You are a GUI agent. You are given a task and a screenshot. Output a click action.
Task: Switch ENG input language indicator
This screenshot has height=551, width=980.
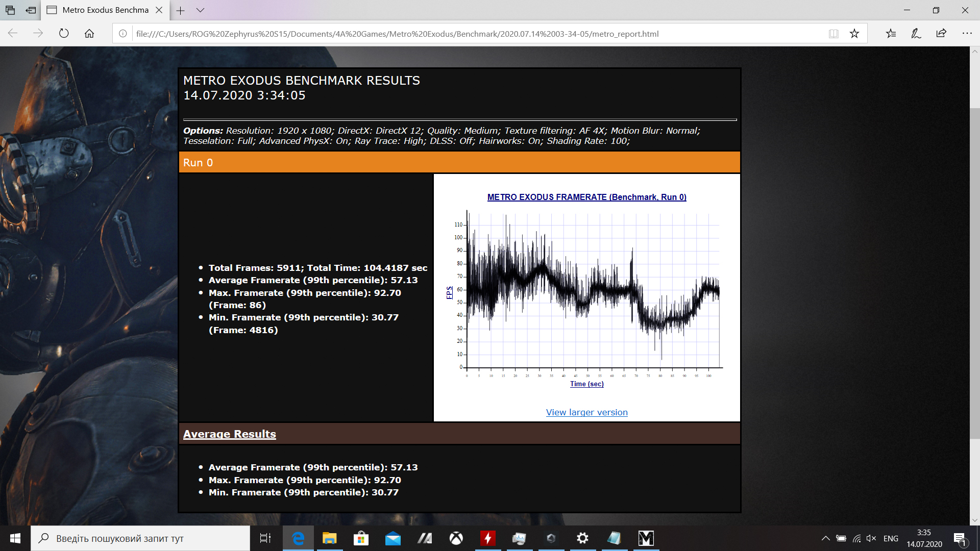coord(891,538)
